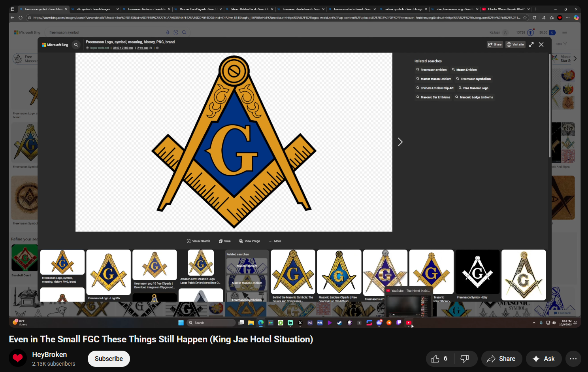Viewport: 588px width, 372px height.
Task: Expand the Bing image viewer to fullscreen
Action: coord(531,45)
